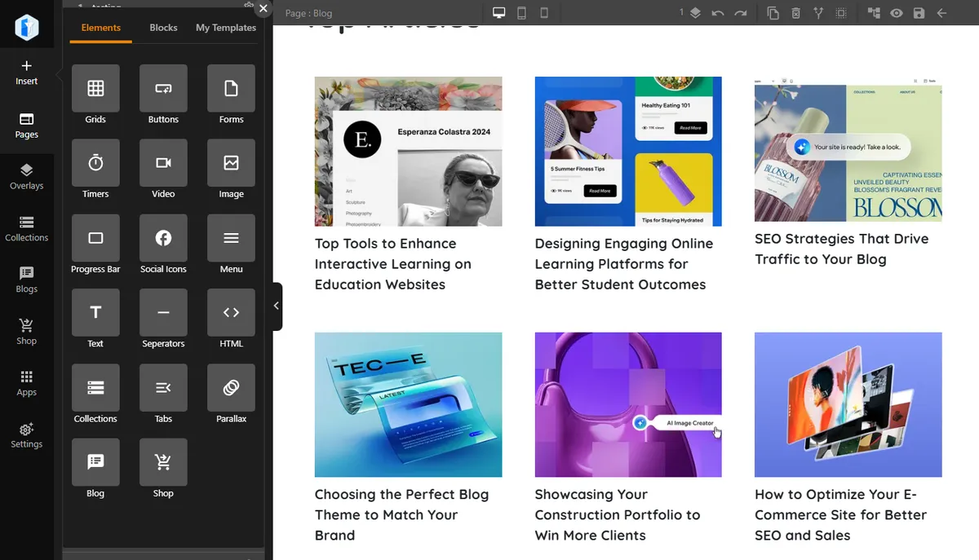Toggle page preview eye icon
979x560 pixels.
click(x=897, y=13)
